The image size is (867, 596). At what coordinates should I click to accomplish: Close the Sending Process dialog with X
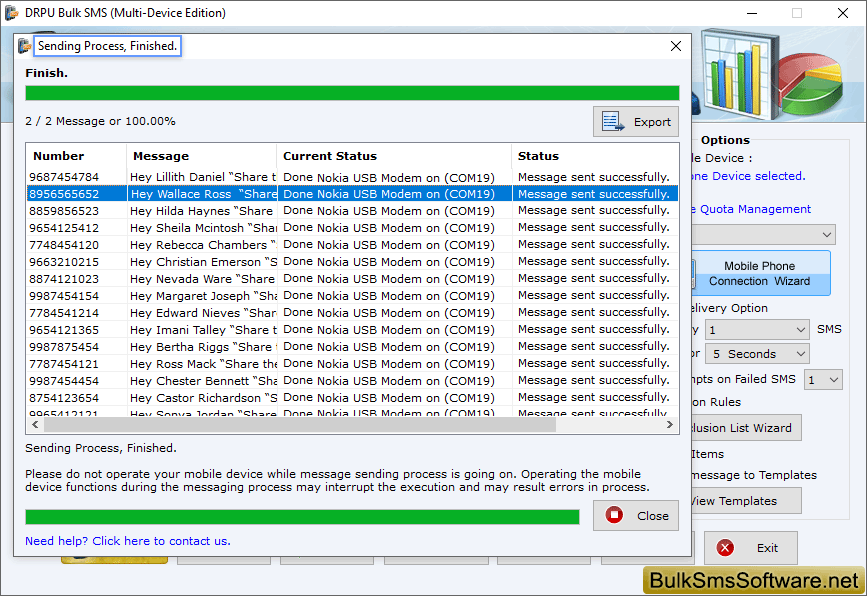click(x=676, y=46)
